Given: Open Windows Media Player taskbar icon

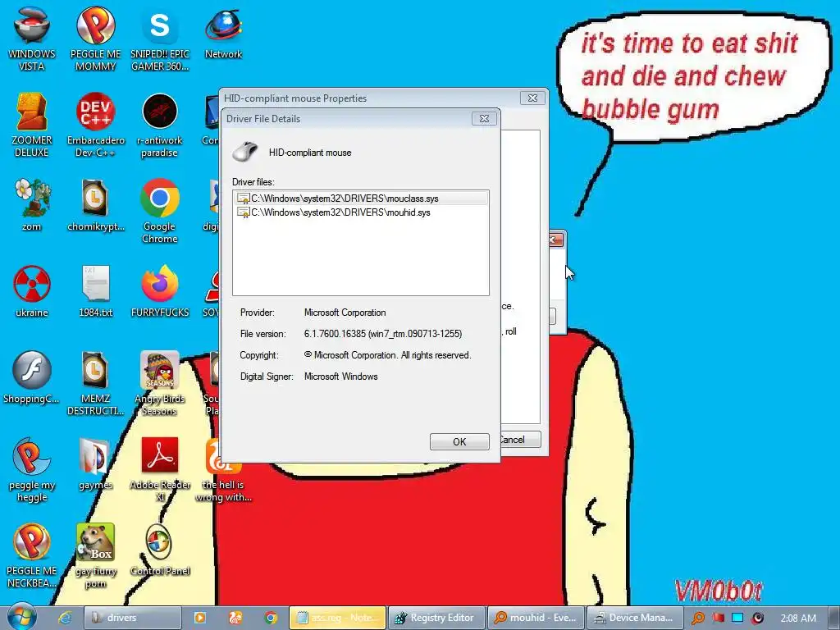Looking at the screenshot, I should [x=200, y=618].
